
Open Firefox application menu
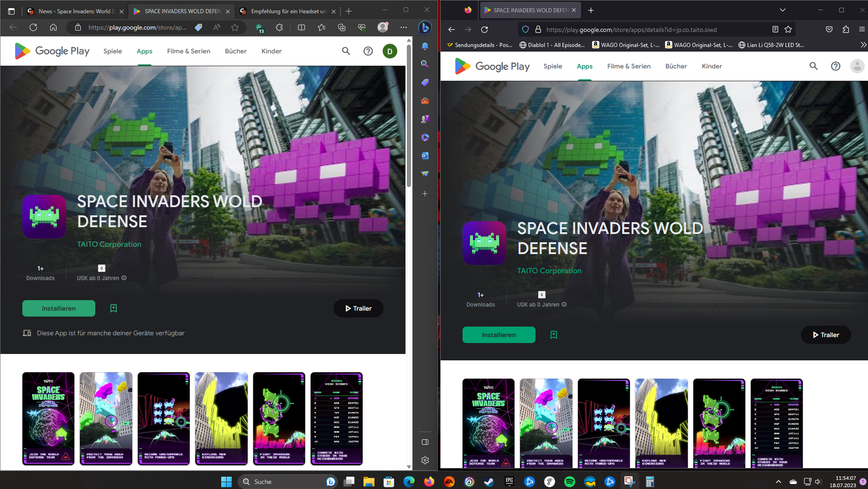coord(862,30)
